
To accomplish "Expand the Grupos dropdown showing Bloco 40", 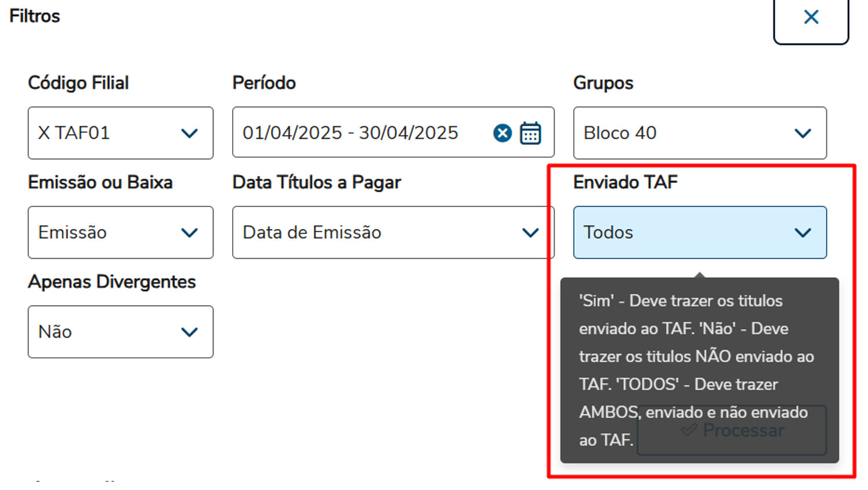I will (x=700, y=133).
